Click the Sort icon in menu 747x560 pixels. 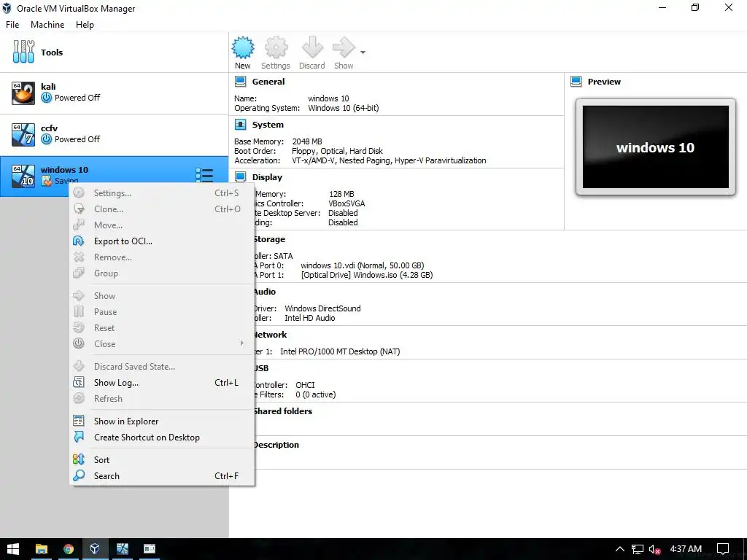coord(79,459)
